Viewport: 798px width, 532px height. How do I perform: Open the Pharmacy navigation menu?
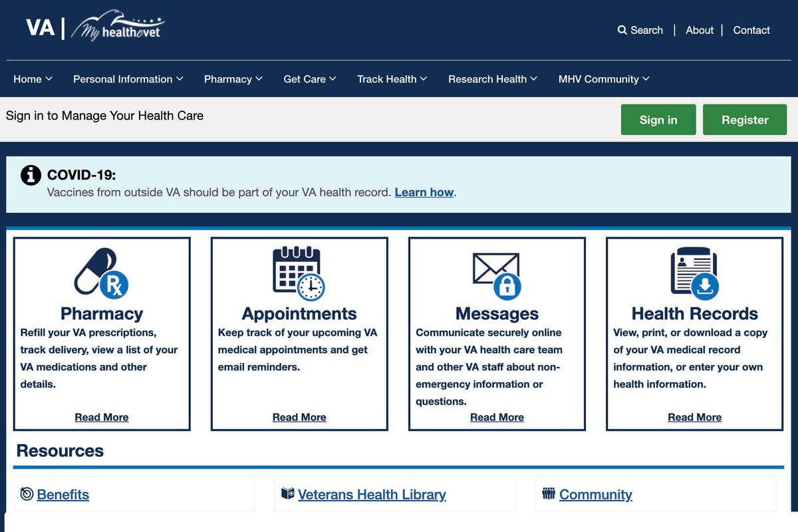[233, 79]
